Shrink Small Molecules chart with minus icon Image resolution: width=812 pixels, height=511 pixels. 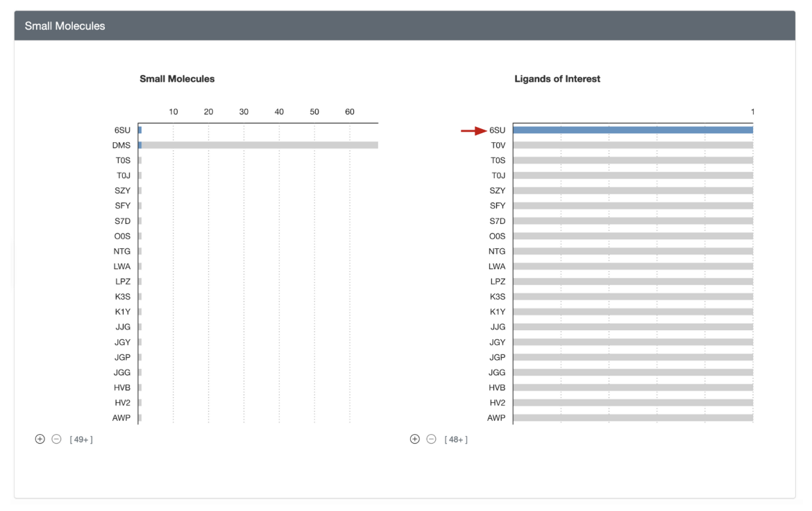click(57, 439)
